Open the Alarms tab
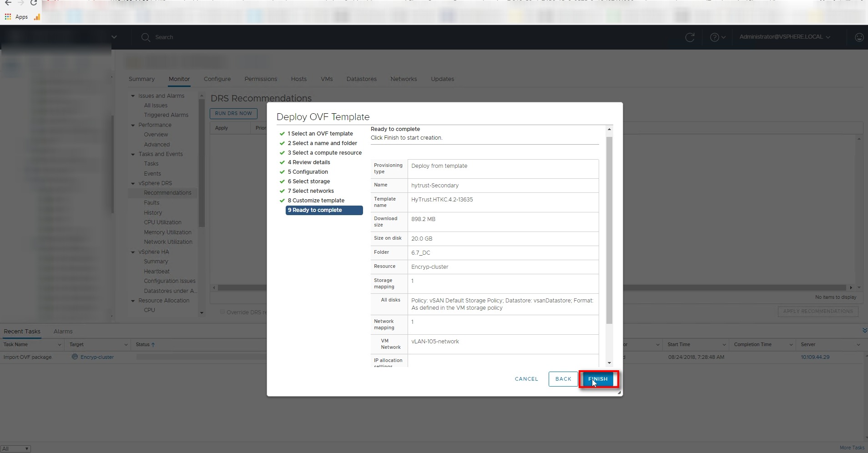Screen dimensions: 868x453 [63, 332]
